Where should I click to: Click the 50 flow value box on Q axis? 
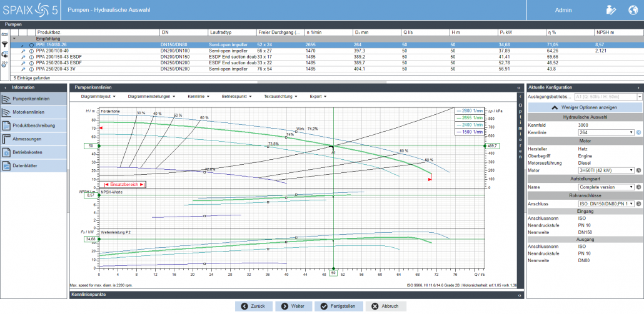[x=333, y=273]
